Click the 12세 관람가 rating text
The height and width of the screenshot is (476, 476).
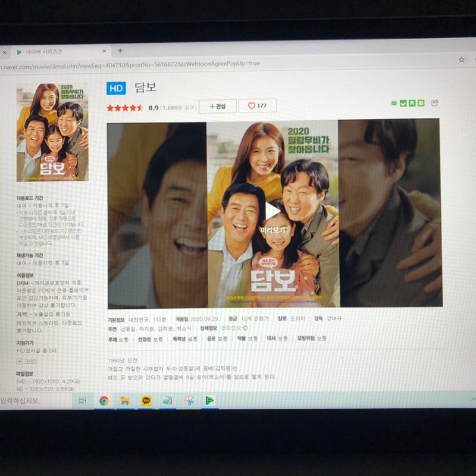[255, 318]
